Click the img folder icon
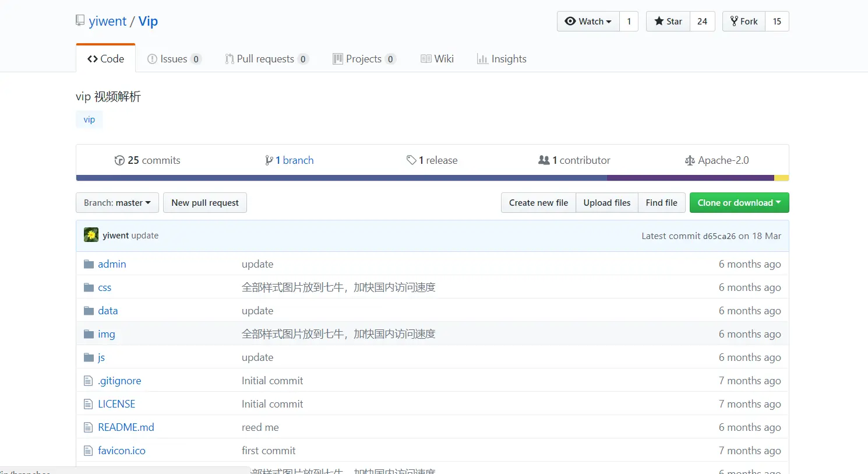The height and width of the screenshot is (474, 868). point(89,334)
